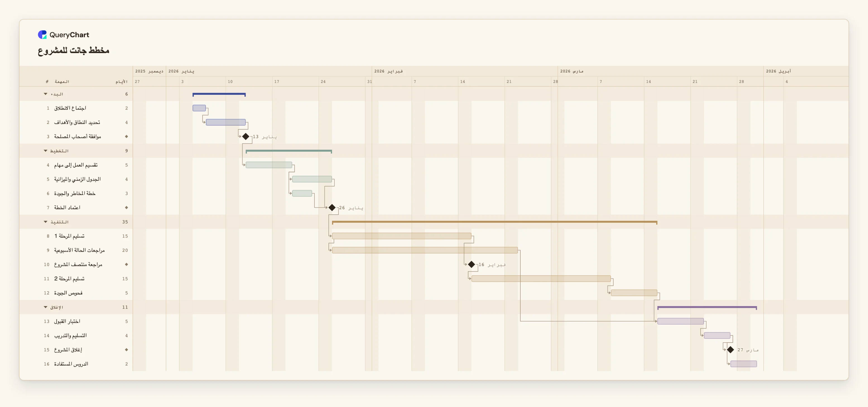This screenshot has width=868, height=407.
Task: Click small diamond in اعتماد الخطة row
Action: (x=126, y=207)
